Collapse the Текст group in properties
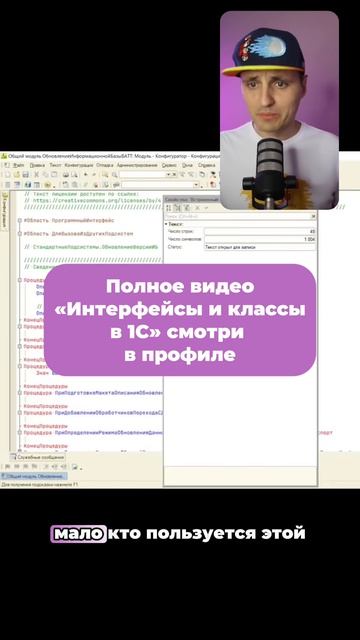 point(166,224)
